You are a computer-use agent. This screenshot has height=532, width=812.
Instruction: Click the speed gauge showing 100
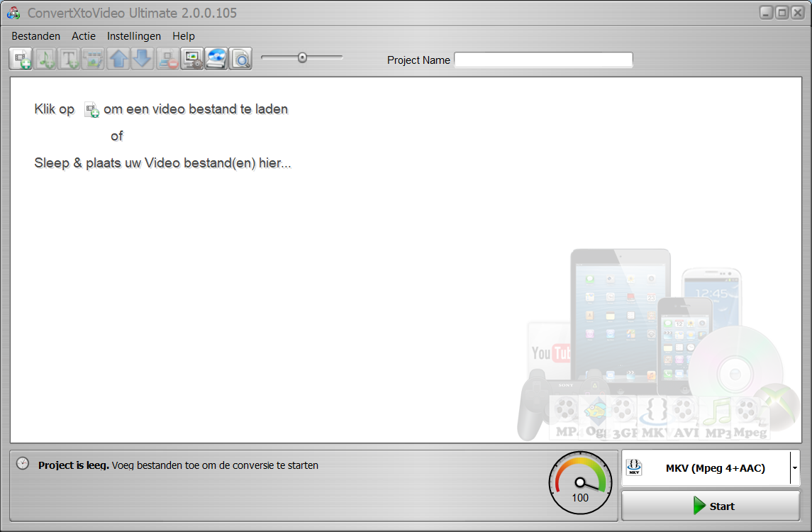[x=580, y=483]
